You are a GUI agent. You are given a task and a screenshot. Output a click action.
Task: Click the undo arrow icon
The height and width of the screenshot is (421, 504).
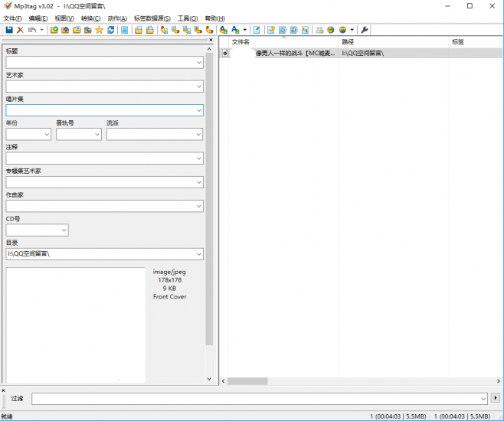pyautogui.click(x=32, y=30)
